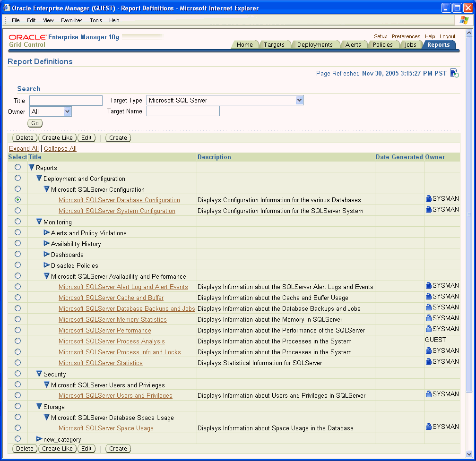Click the bottom Edit button

87,449
